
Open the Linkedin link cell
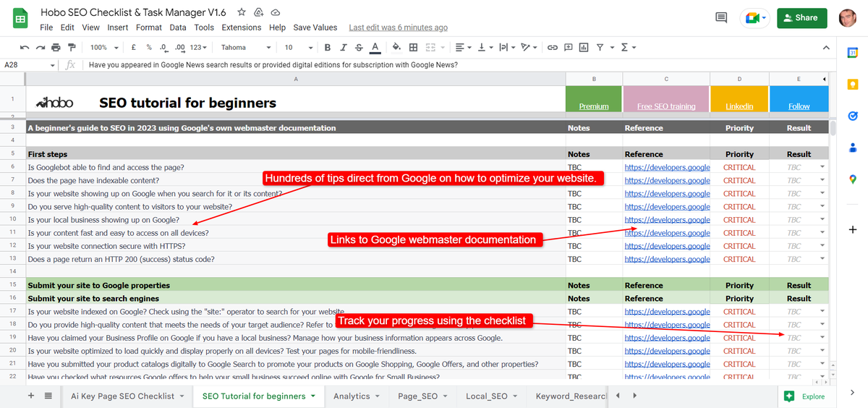(x=739, y=106)
